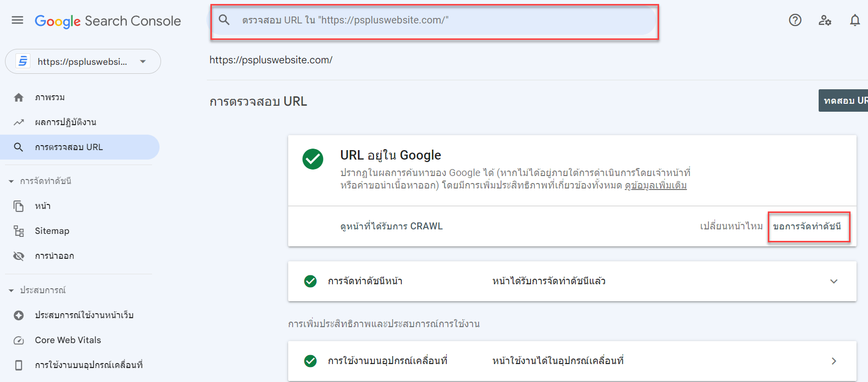Click the การตรวจสอบ URL page heading
Viewport: 868px width, 382px height.
[x=258, y=101]
